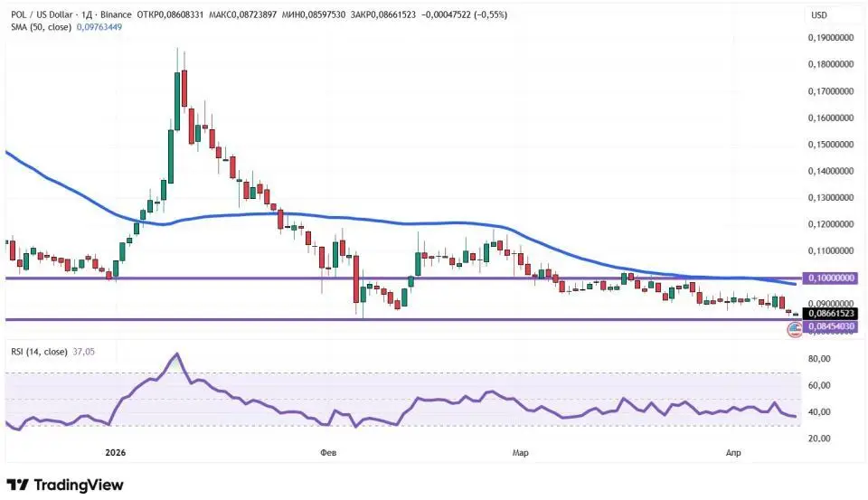This screenshot has width=868, height=500.
Task: Click the POL / US Dollar symbol title
Action: coord(42,15)
